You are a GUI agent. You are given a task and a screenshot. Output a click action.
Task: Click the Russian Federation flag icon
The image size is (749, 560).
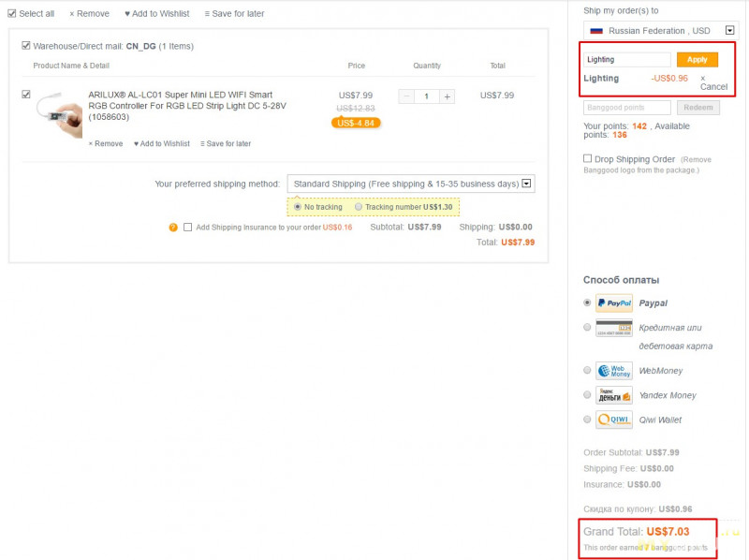pyautogui.click(x=596, y=31)
